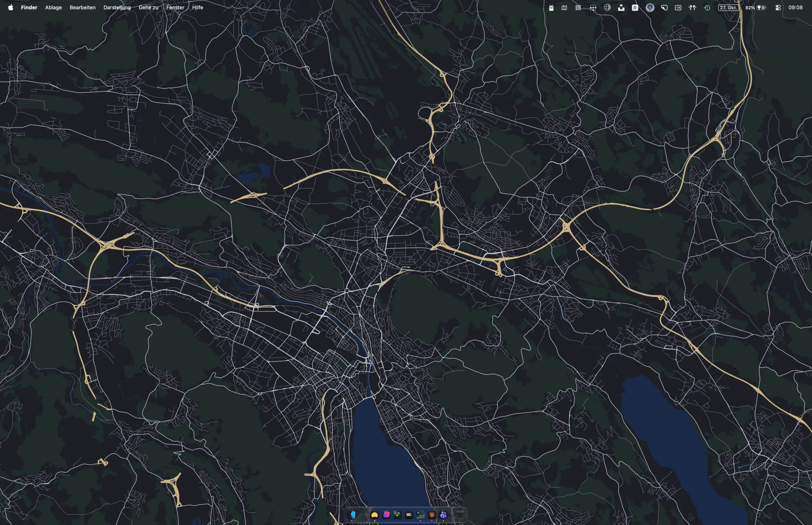Click the R square menu bar icon
This screenshot has height=525, width=812.
[635, 7]
